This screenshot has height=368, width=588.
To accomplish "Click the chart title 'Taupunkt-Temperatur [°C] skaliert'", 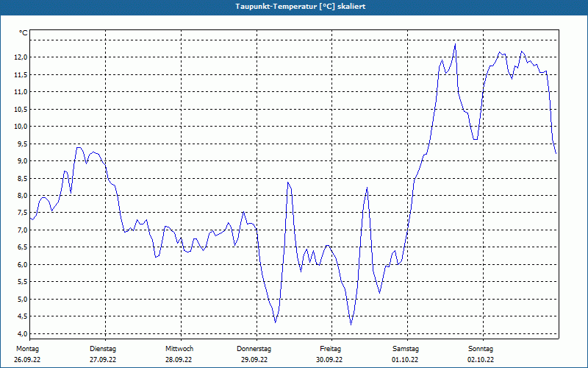I will click(301, 7).
